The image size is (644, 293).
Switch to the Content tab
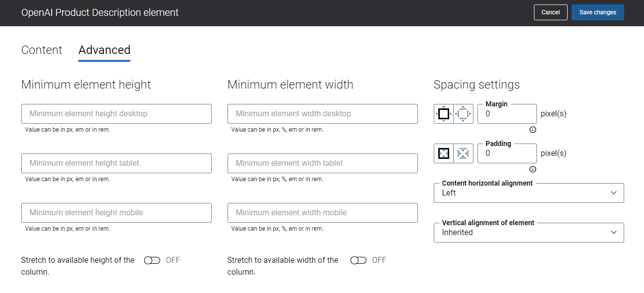42,50
